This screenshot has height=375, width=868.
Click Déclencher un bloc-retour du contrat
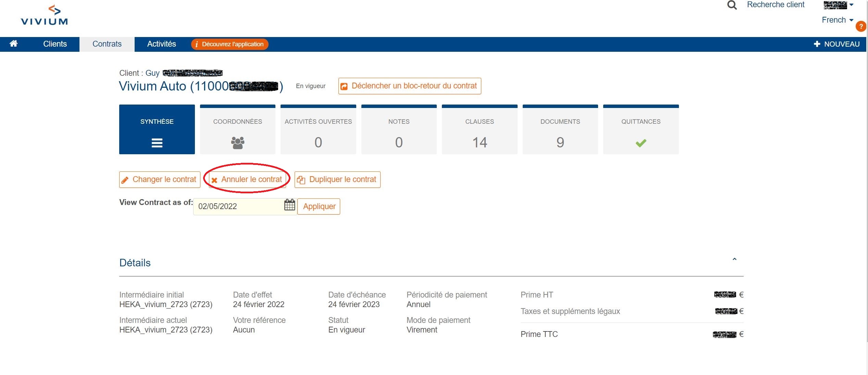[410, 86]
